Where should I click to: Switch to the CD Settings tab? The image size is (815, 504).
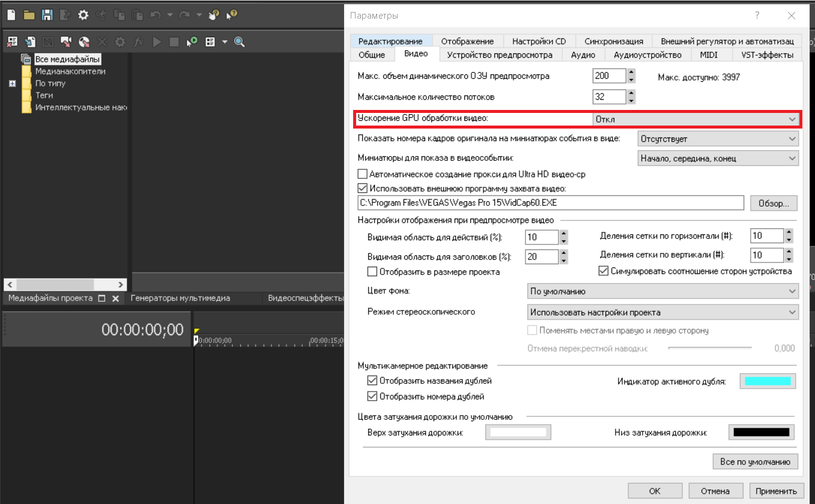pos(539,41)
